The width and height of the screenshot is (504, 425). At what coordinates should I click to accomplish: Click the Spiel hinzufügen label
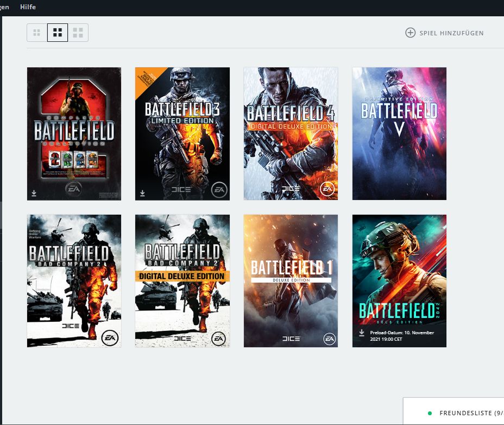(451, 33)
